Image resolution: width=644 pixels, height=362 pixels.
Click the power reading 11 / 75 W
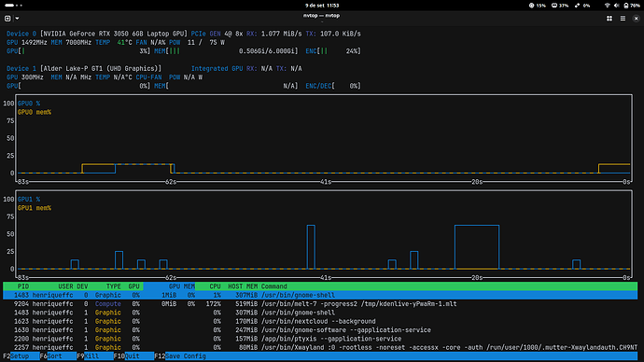(205, 43)
